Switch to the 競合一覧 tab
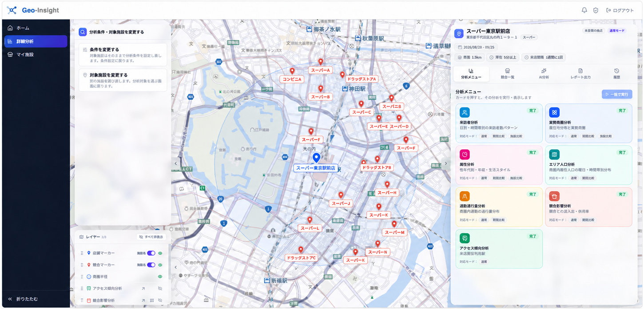The image size is (644, 309). [x=507, y=74]
